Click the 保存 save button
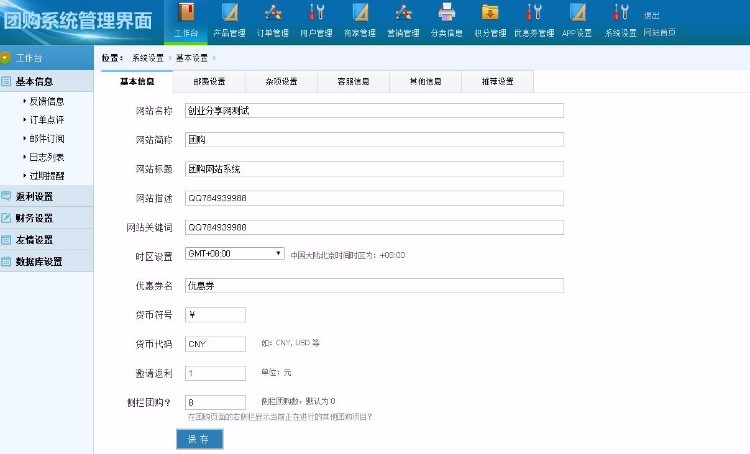The width and height of the screenshot is (750, 454). [199, 439]
